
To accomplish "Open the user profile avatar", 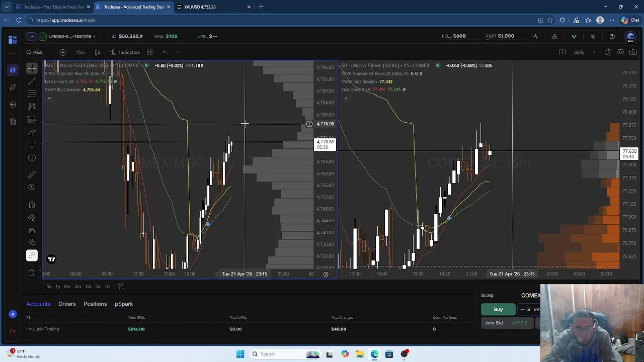I will [630, 37].
